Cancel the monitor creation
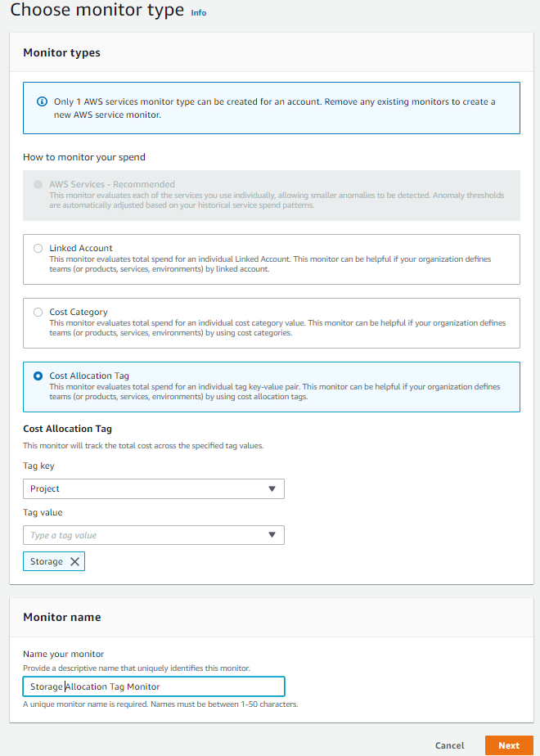 coord(449,745)
